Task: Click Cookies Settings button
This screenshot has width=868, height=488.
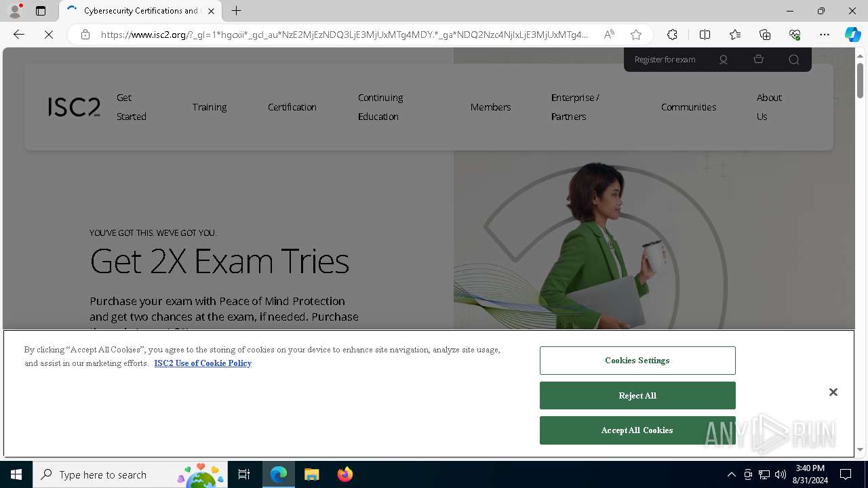Action: click(x=637, y=361)
